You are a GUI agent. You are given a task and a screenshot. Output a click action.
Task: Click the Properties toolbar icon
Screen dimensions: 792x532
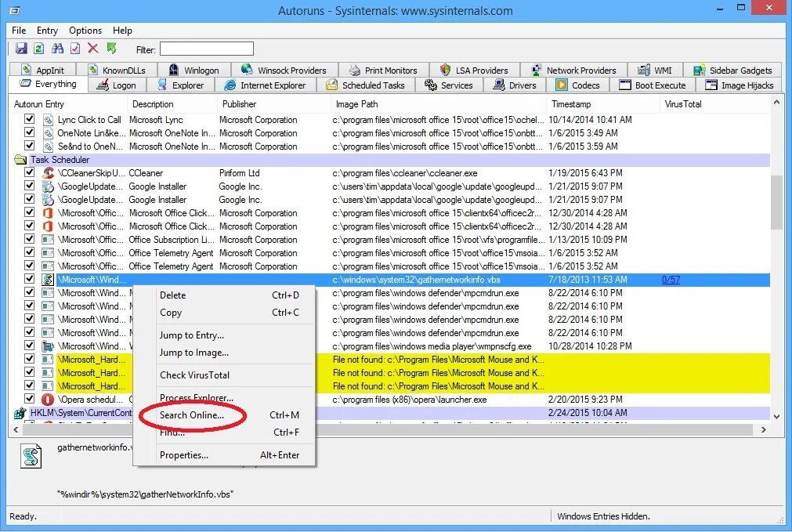coord(75,49)
